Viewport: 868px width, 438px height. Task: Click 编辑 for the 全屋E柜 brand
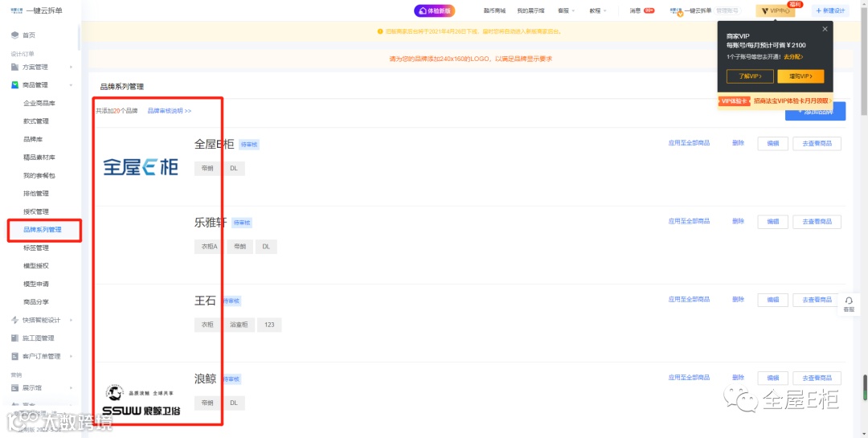773,143
